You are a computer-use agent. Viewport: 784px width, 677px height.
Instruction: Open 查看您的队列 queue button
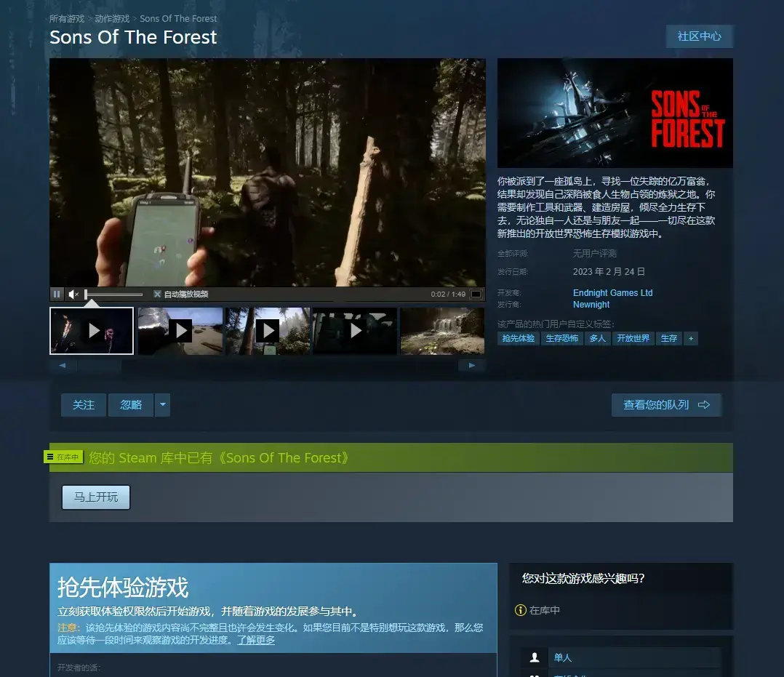tap(666, 405)
